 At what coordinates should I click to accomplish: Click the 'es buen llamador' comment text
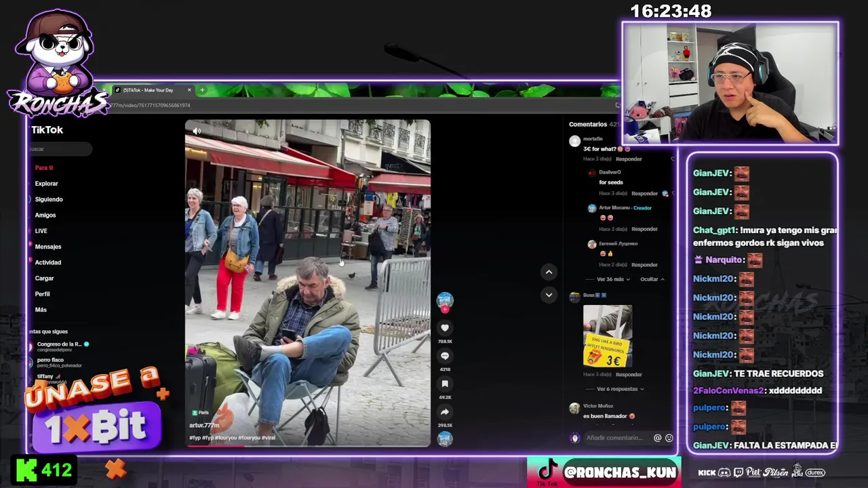pos(609,416)
